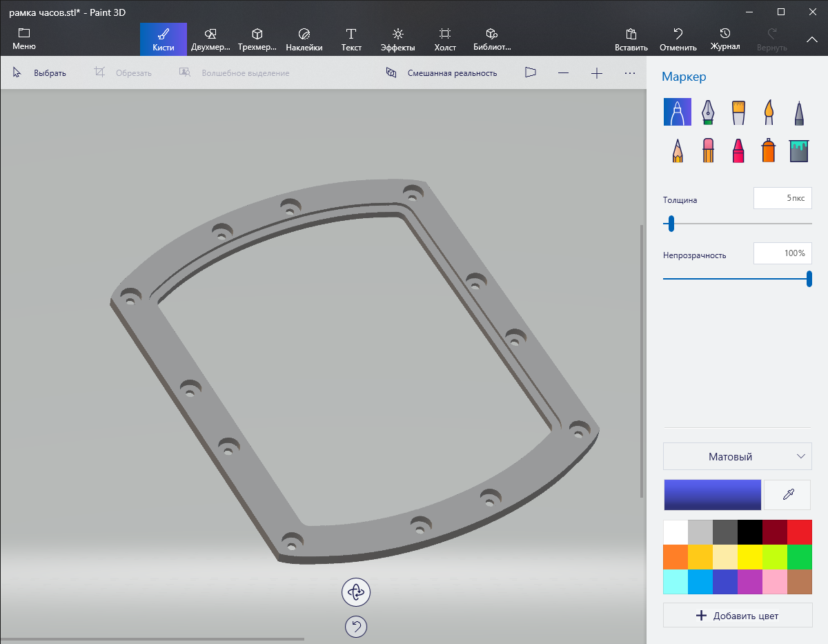Open the Двухмерные фигуры tab
Image resolution: width=828 pixels, height=644 pixels.
pos(210,39)
